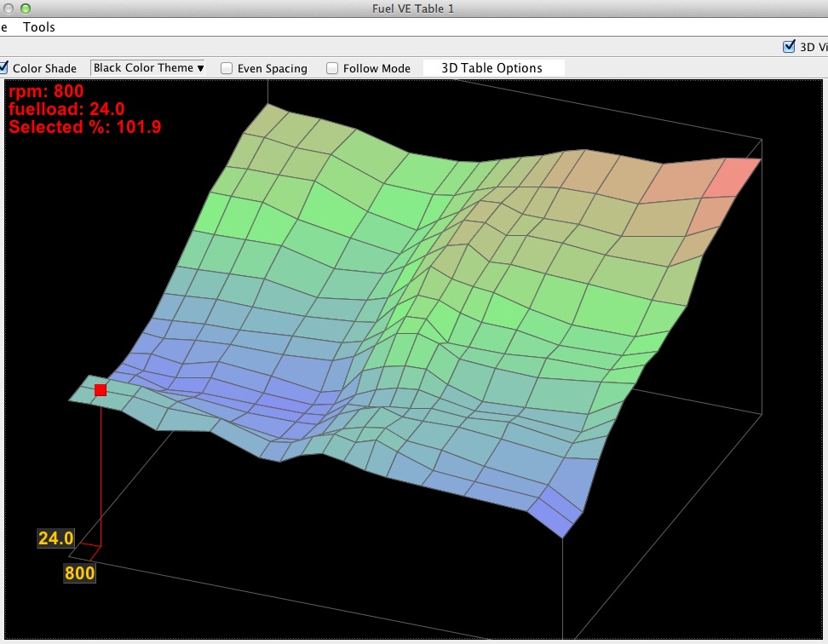Image resolution: width=828 pixels, height=644 pixels.
Task: Click the yellow 800 rpm axis label
Action: pyautogui.click(x=79, y=573)
